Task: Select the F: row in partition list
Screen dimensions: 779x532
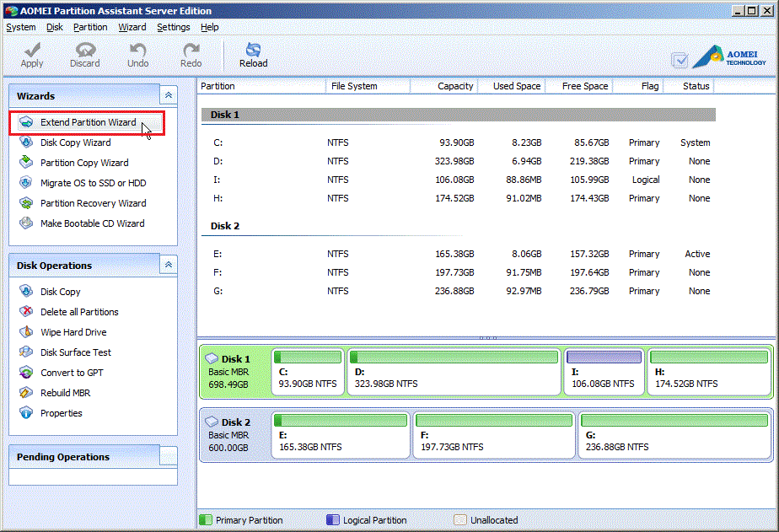Action: [x=458, y=272]
